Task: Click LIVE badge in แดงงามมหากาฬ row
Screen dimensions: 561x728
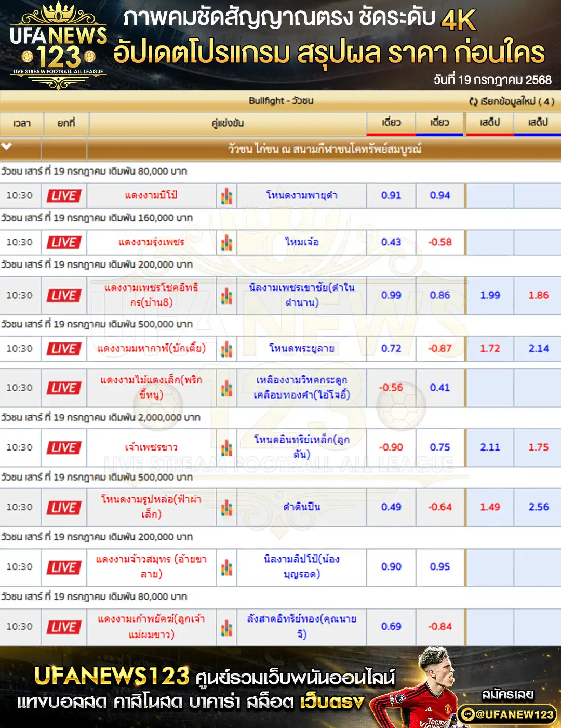Action: [x=64, y=349]
